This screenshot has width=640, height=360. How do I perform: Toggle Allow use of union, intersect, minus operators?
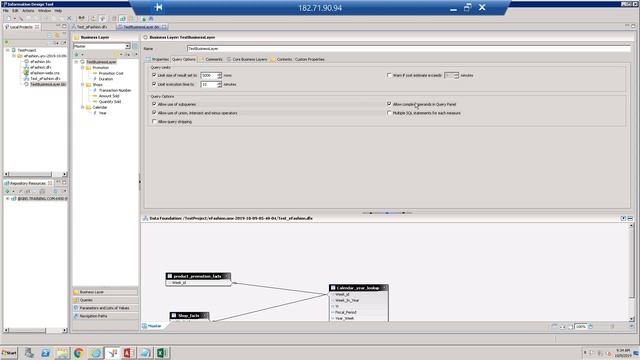point(154,113)
